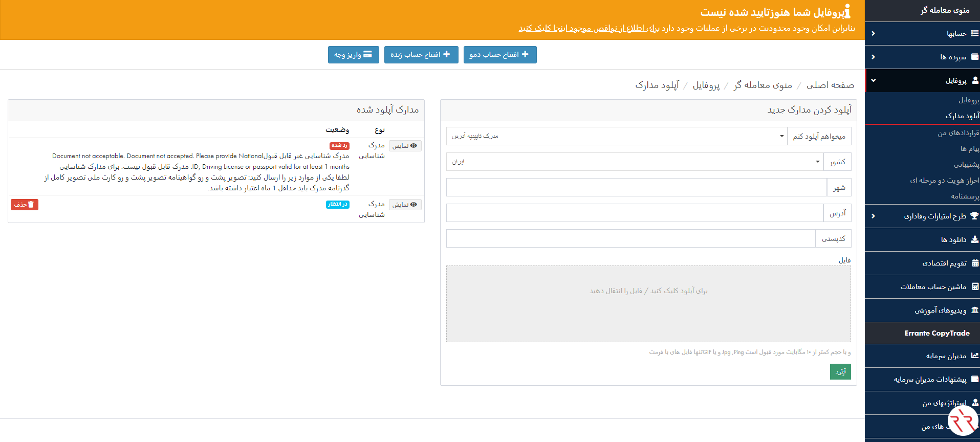Screen dimensions: 980x442
Task: Click the calendar icon beside تقویم اقتصادی
Action: coord(975,263)
